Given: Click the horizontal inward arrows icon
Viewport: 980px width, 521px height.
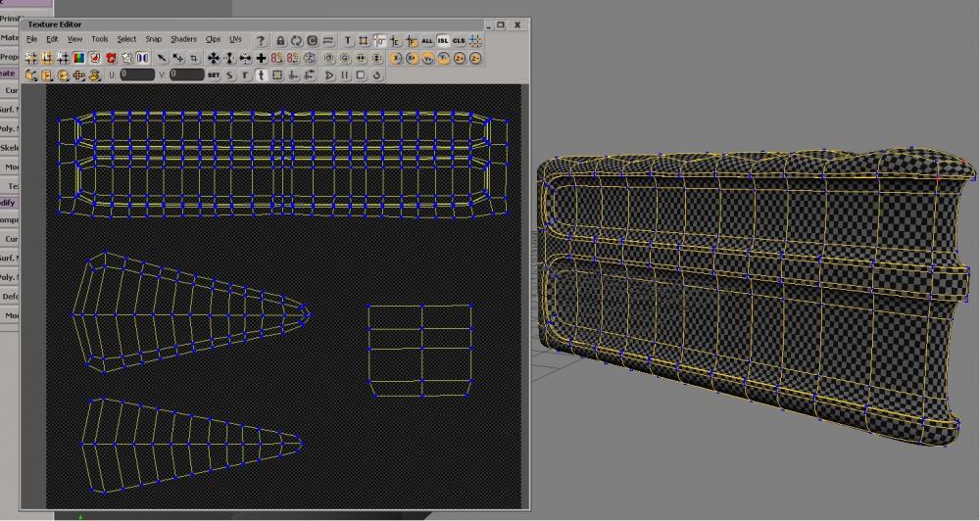Looking at the screenshot, I should click(245, 58).
